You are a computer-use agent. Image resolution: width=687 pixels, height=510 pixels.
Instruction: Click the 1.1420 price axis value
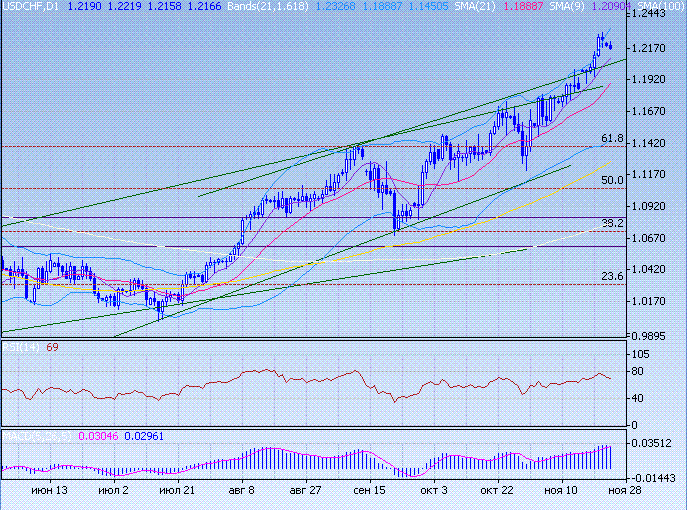(651, 143)
